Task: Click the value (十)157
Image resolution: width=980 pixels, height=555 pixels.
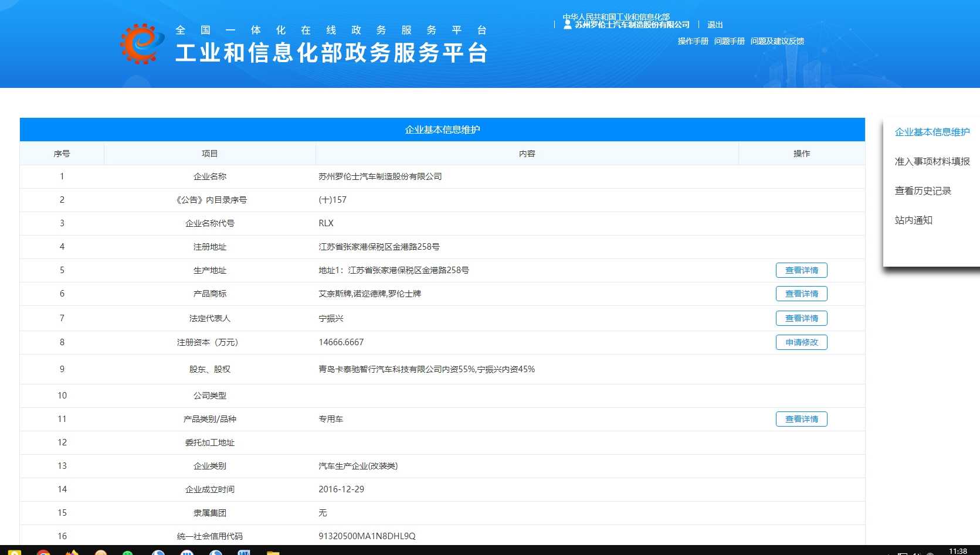Action: [333, 200]
